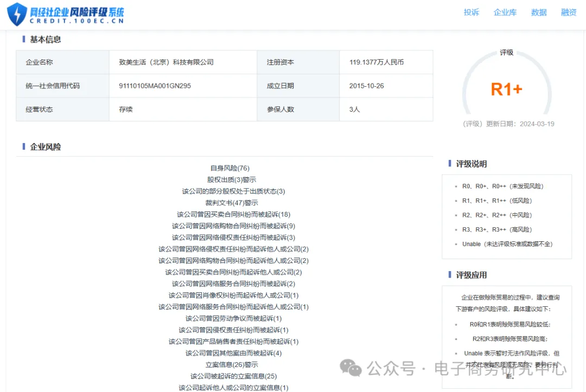Viewport: 586px width, 392px height.
Task: Click the 存续 business status value
Action: click(x=125, y=110)
